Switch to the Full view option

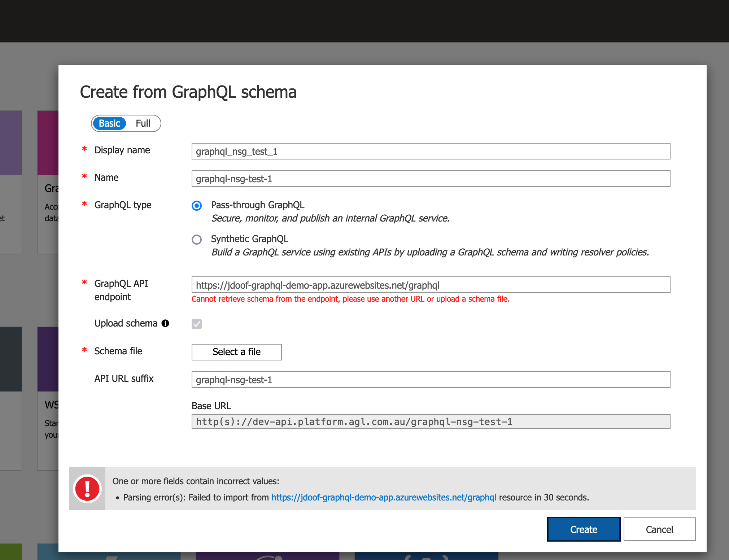[x=143, y=123]
